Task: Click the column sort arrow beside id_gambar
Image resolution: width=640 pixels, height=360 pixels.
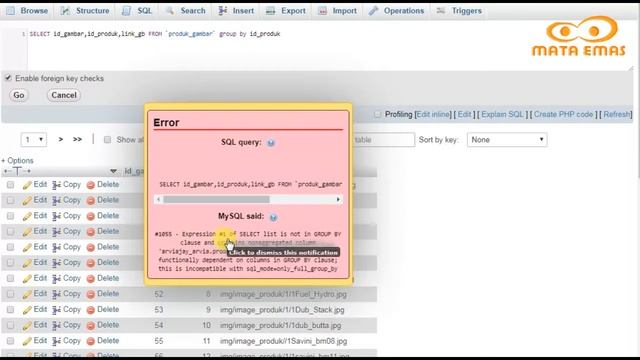Action: click(113, 171)
